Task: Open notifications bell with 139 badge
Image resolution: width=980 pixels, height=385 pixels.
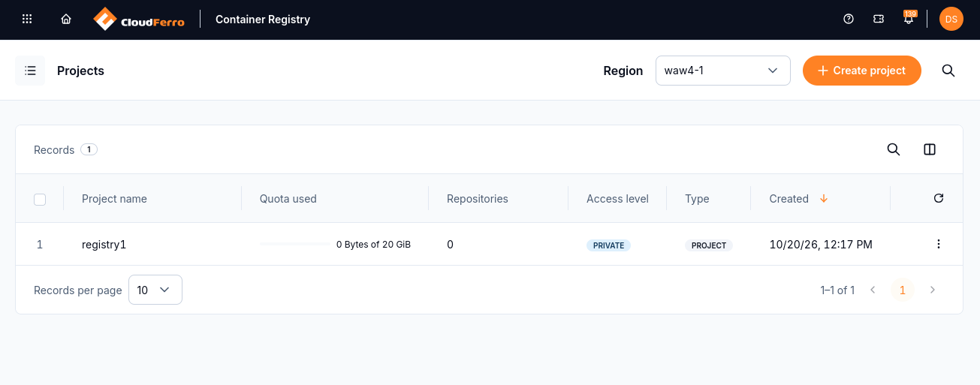Action: [x=909, y=19]
